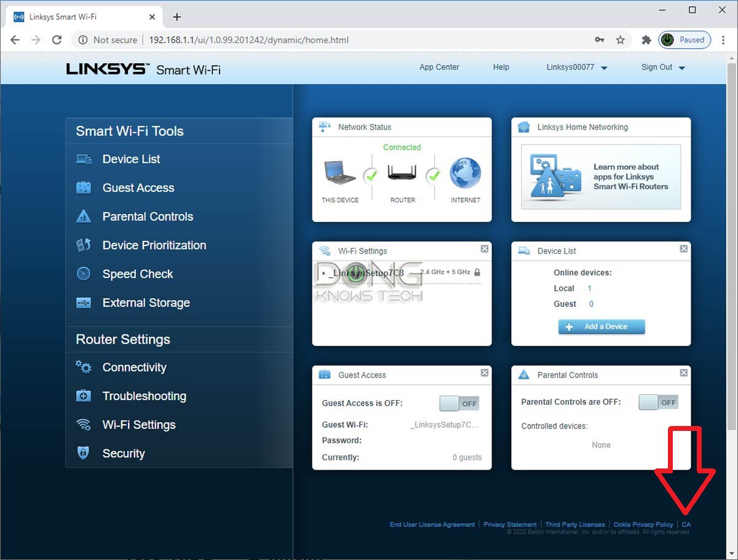Expand the _LinksysSetup7C8 network entry
The image size is (738, 560).
(x=323, y=272)
